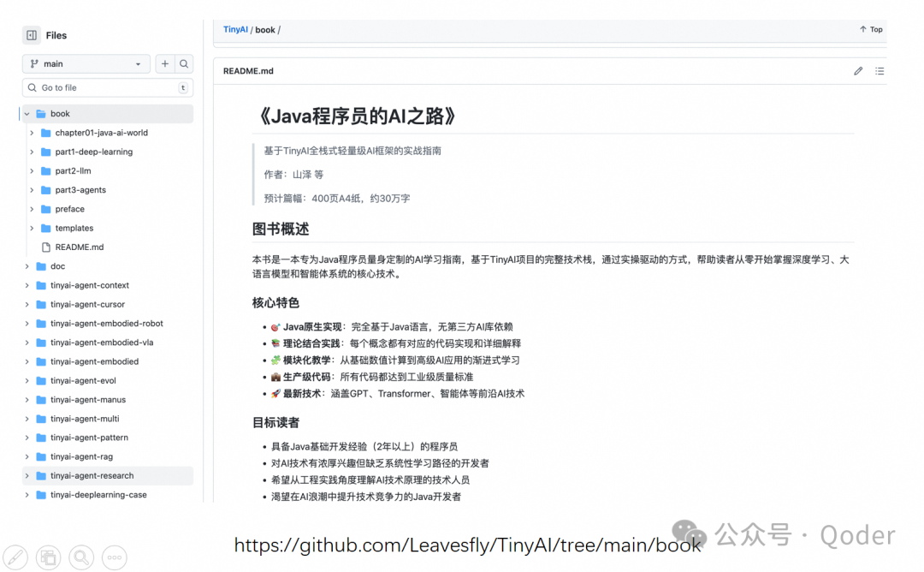
Task: Open README.md in the file tree
Action: click(x=80, y=247)
